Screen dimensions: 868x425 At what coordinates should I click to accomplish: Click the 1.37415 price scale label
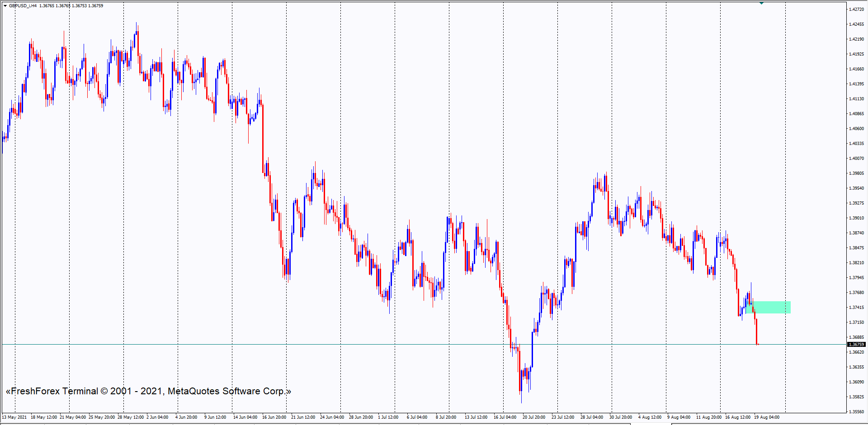click(x=856, y=308)
